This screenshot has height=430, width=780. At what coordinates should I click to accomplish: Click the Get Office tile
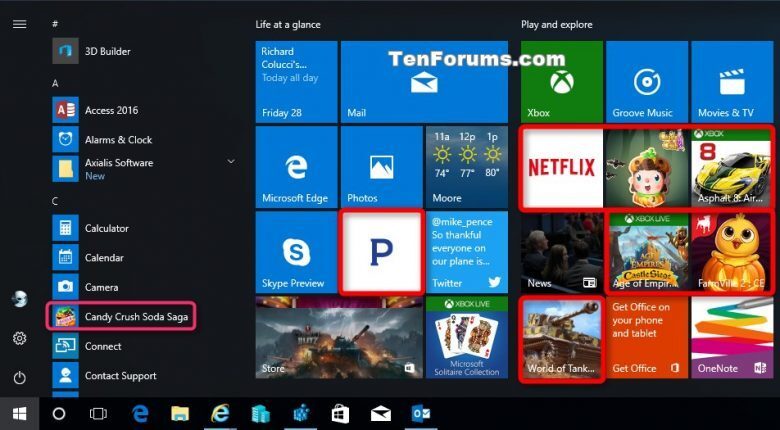[x=647, y=337]
